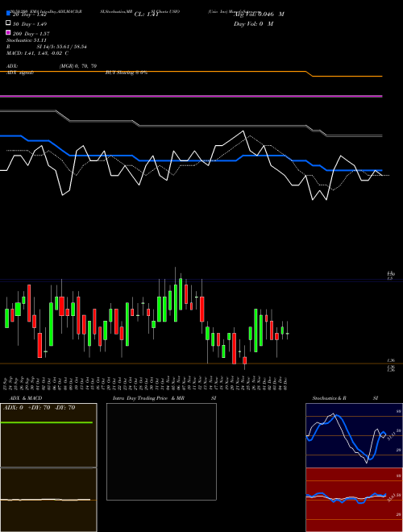This screenshot has height=532, width=403.
Task: Click the 'Intra Day Trading Price & MR' title
Action: coord(148,398)
